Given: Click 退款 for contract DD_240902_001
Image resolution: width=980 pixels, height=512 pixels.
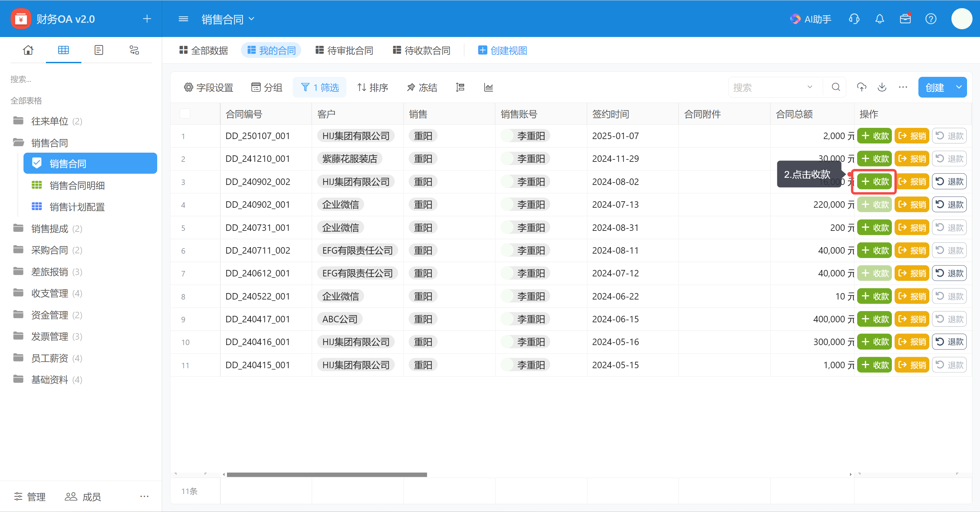Looking at the screenshot, I should pos(949,205).
